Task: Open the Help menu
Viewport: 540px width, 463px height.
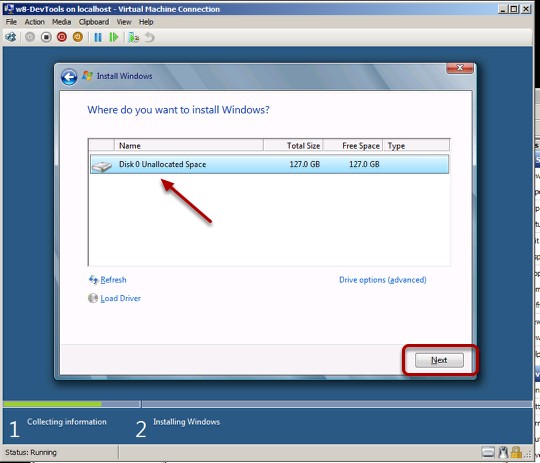Action: click(x=146, y=22)
